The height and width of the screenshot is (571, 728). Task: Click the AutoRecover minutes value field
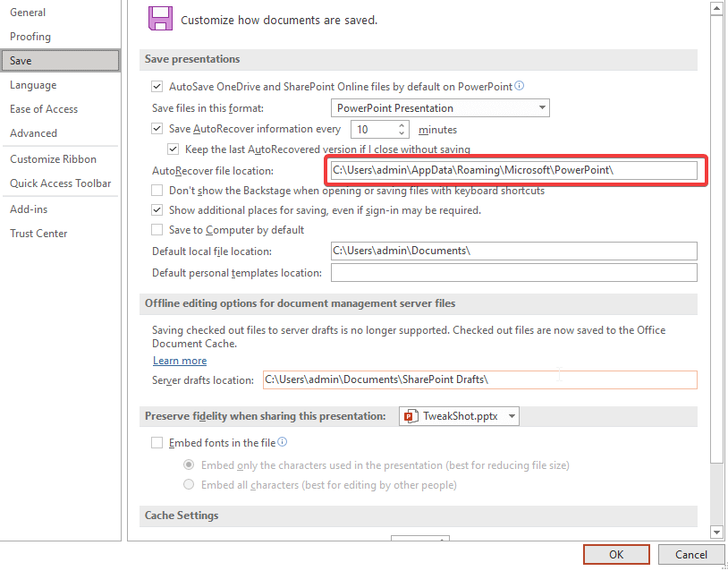pyautogui.click(x=374, y=129)
